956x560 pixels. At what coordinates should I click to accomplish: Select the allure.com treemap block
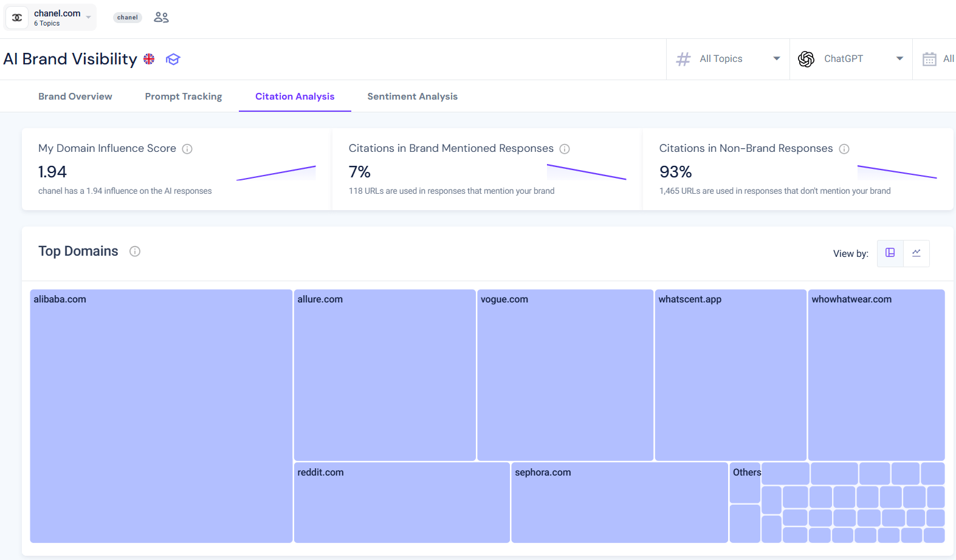pyautogui.click(x=385, y=375)
